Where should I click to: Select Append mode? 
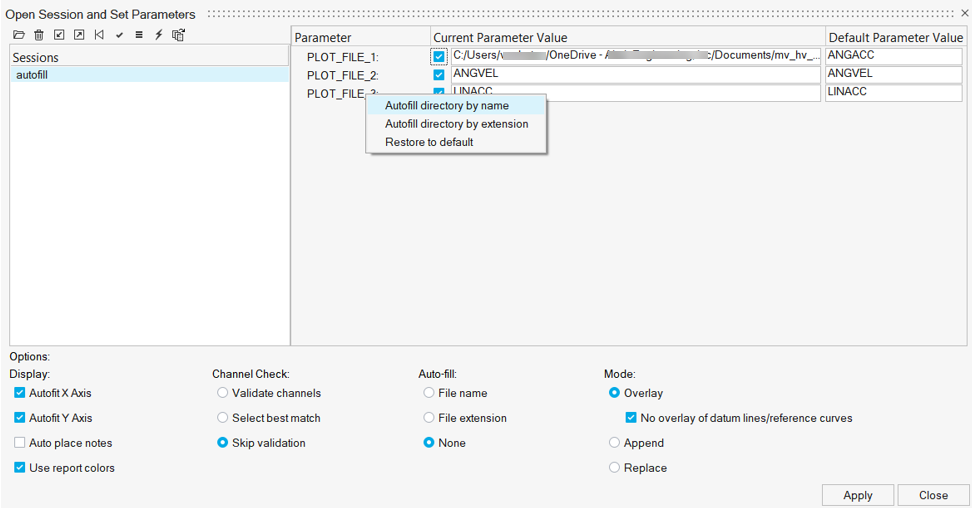point(614,443)
